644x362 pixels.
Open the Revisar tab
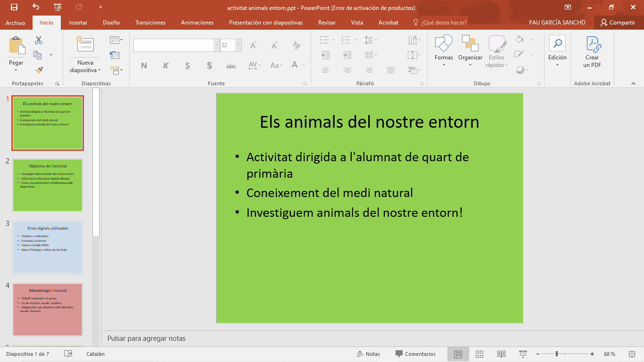coord(327,23)
